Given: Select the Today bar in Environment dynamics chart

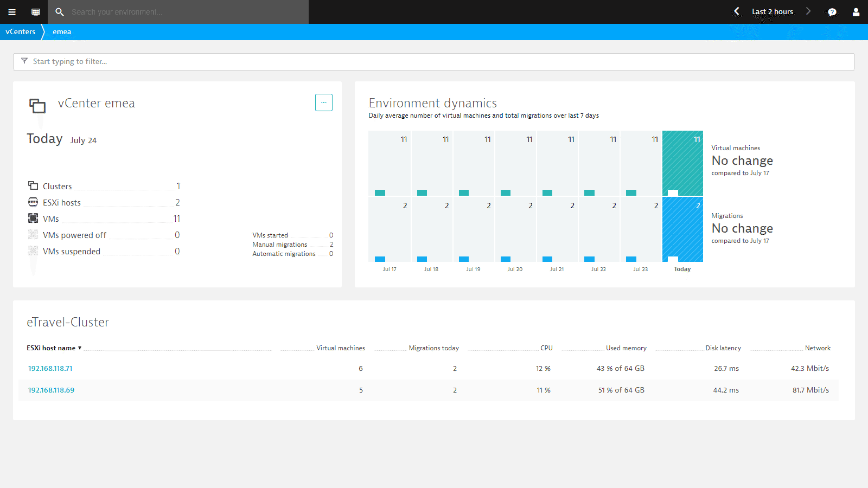Looking at the screenshot, I should (682, 163).
